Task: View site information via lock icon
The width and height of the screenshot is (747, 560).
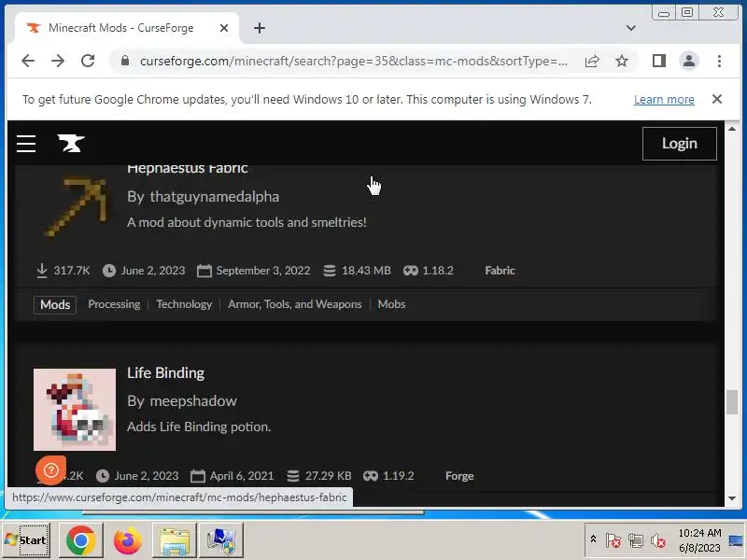Action: click(125, 61)
